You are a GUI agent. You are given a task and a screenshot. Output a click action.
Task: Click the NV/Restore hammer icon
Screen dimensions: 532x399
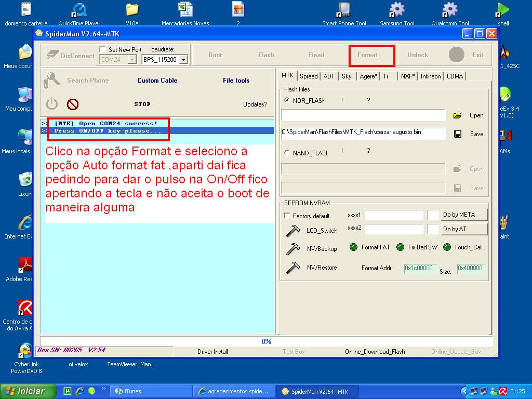293,268
